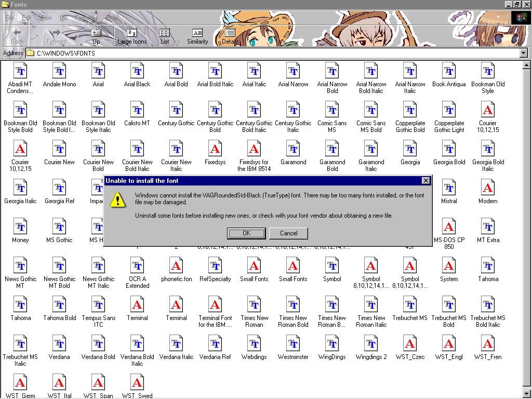Expand the Address bar dropdown

point(523,53)
